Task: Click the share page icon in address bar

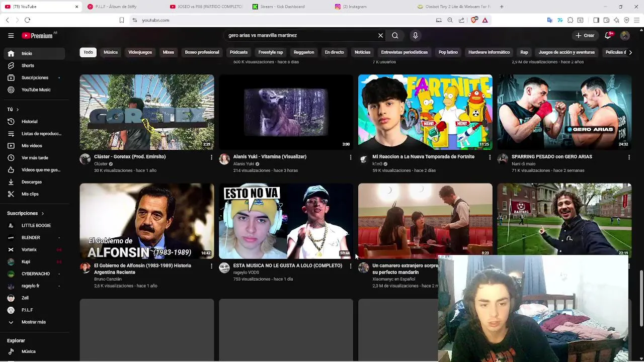Action: [461, 20]
